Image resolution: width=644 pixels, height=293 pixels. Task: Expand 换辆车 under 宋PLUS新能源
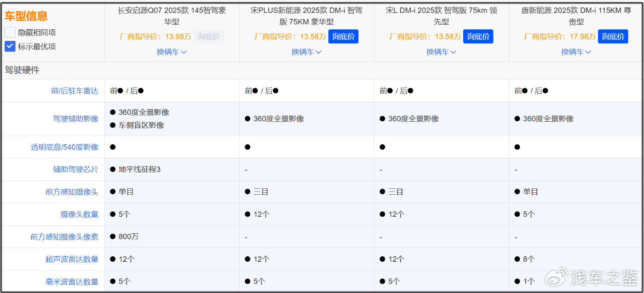tap(306, 52)
